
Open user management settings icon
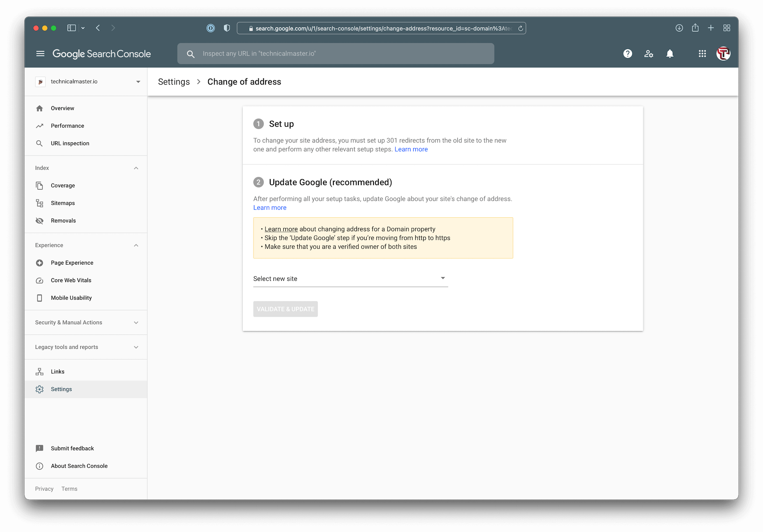tap(649, 54)
